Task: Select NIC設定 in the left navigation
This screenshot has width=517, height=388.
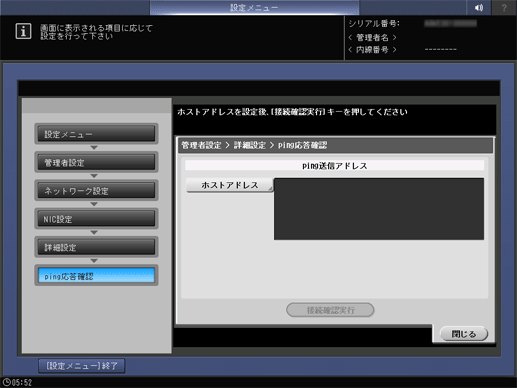Action: click(96, 219)
